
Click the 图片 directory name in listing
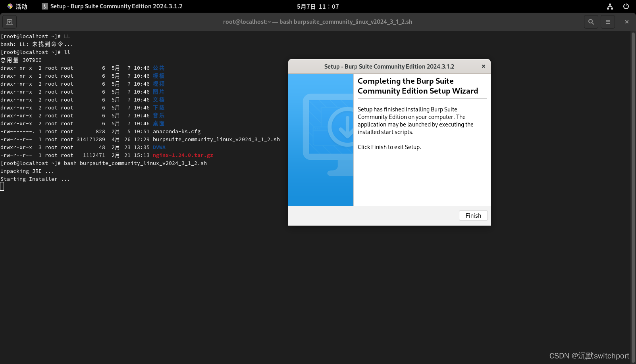159,92
